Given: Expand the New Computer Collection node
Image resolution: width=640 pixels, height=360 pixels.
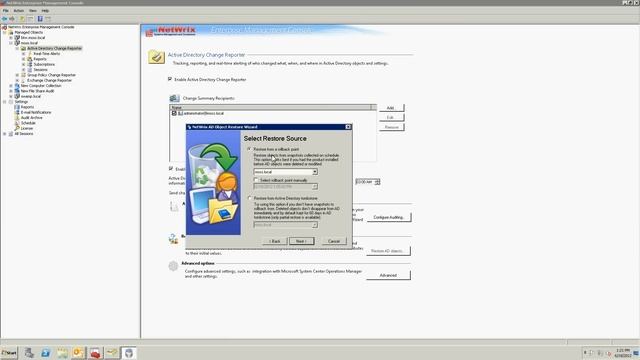Looking at the screenshot, I should point(11,85).
